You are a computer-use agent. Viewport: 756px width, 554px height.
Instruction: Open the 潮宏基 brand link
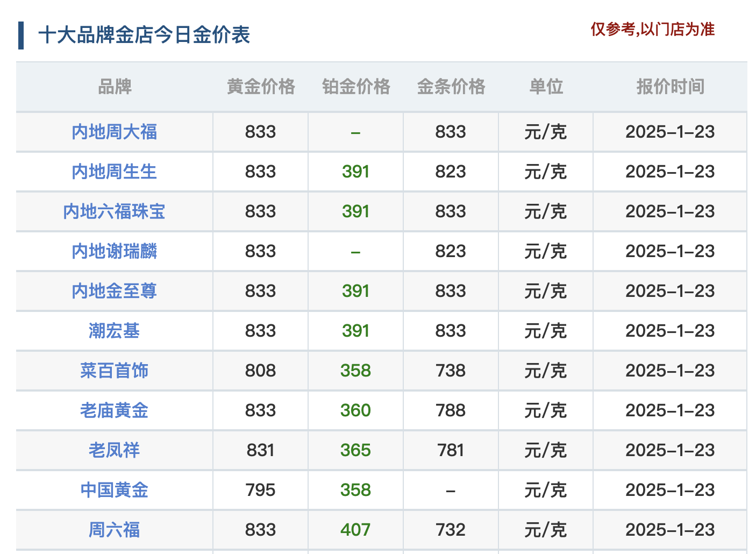pyautogui.click(x=114, y=331)
